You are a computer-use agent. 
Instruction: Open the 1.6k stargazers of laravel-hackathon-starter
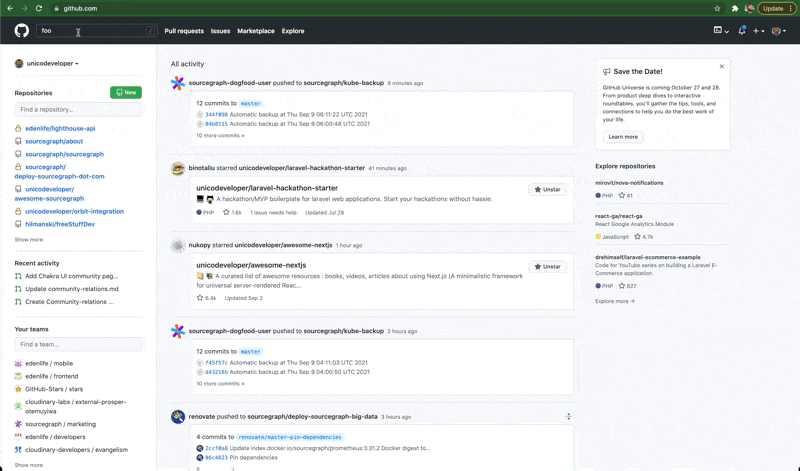coord(232,212)
